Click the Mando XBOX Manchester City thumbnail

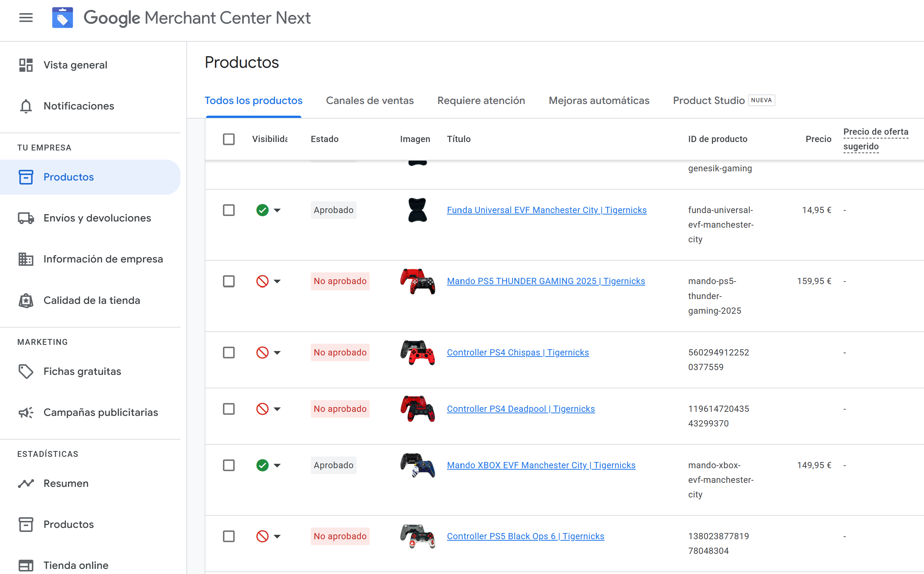418,465
